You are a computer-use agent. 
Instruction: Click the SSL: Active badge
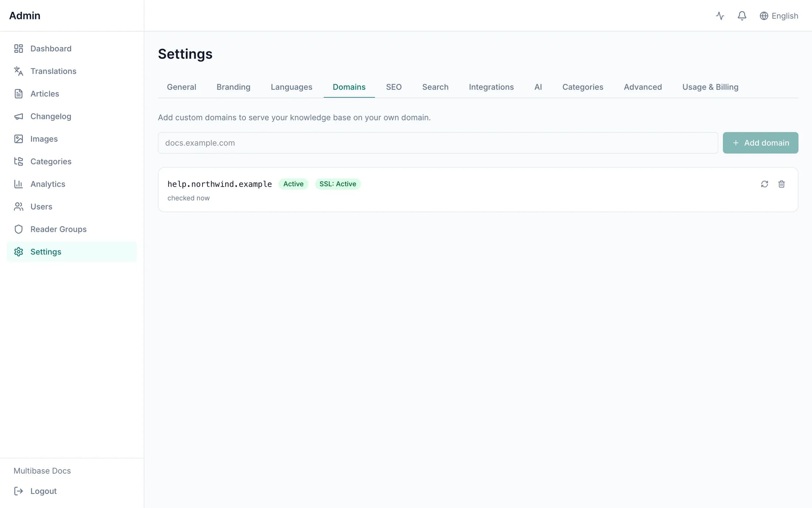(x=338, y=184)
